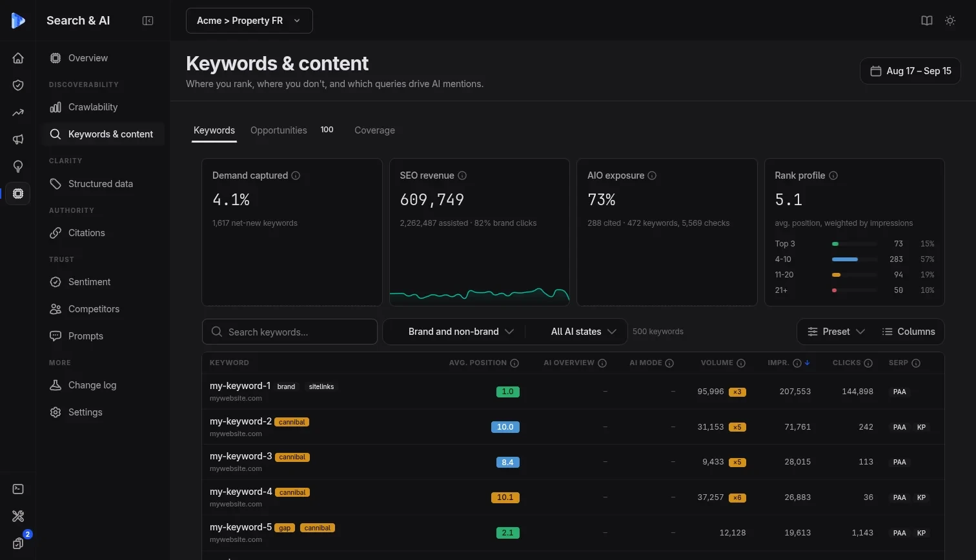This screenshot has width=976, height=560.
Task: Show info for AIO exposure
Action: 652,175
